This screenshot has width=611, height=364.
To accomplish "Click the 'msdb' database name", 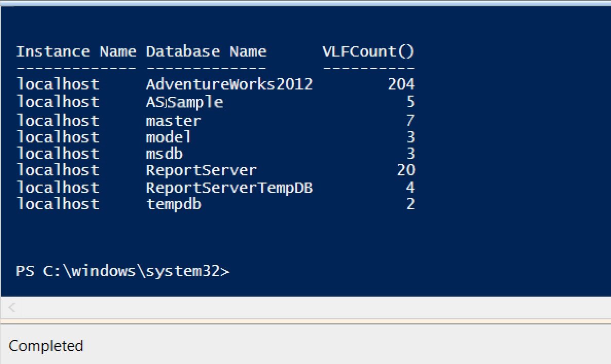I will pyautogui.click(x=164, y=154).
